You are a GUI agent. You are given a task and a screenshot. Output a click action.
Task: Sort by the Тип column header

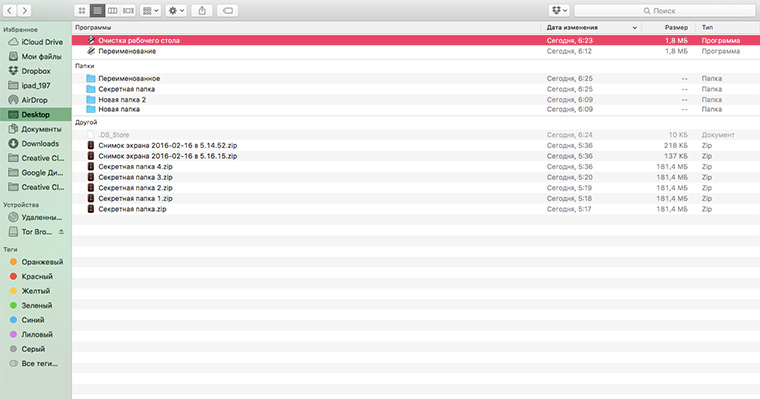[x=728, y=28]
